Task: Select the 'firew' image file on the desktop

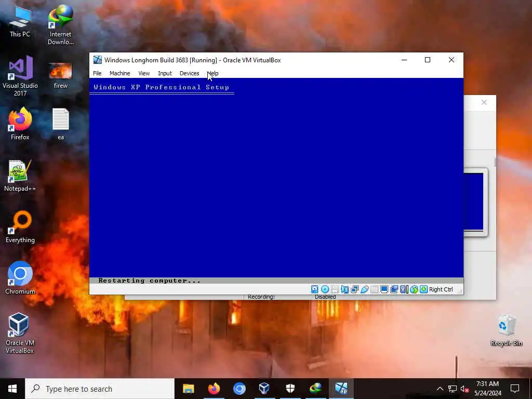Action: click(x=60, y=75)
